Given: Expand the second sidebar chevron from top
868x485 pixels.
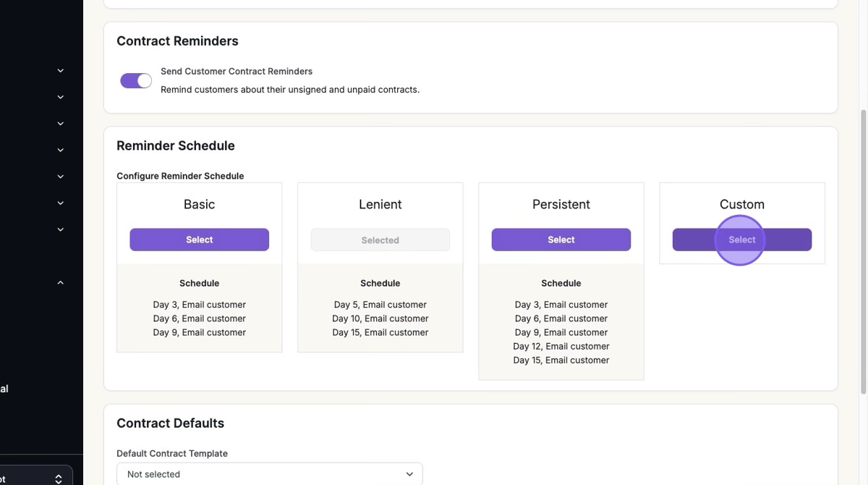Looking at the screenshot, I should point(61,97).
